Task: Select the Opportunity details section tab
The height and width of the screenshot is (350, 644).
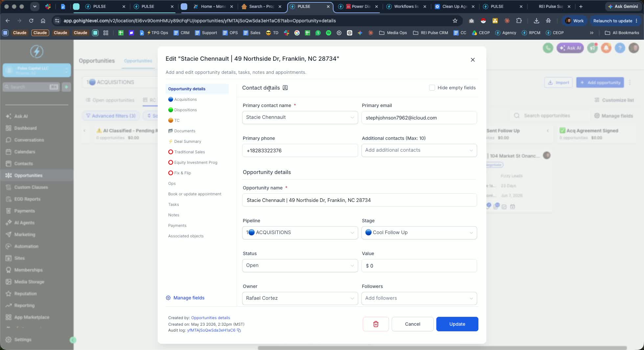Action: pos(197,89)
